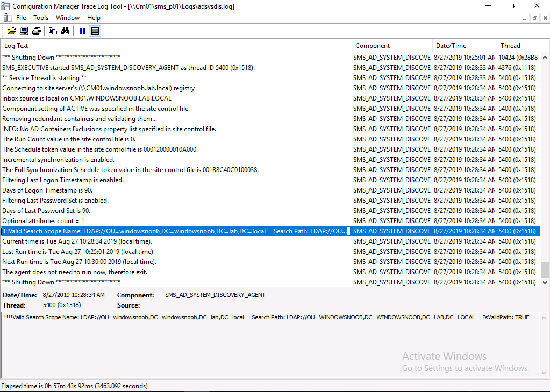Image resolution: width=550 pixels, height=392 pixels.
Task: Restore down the main Trace Log Tool window
Action: tap(512, 5)
